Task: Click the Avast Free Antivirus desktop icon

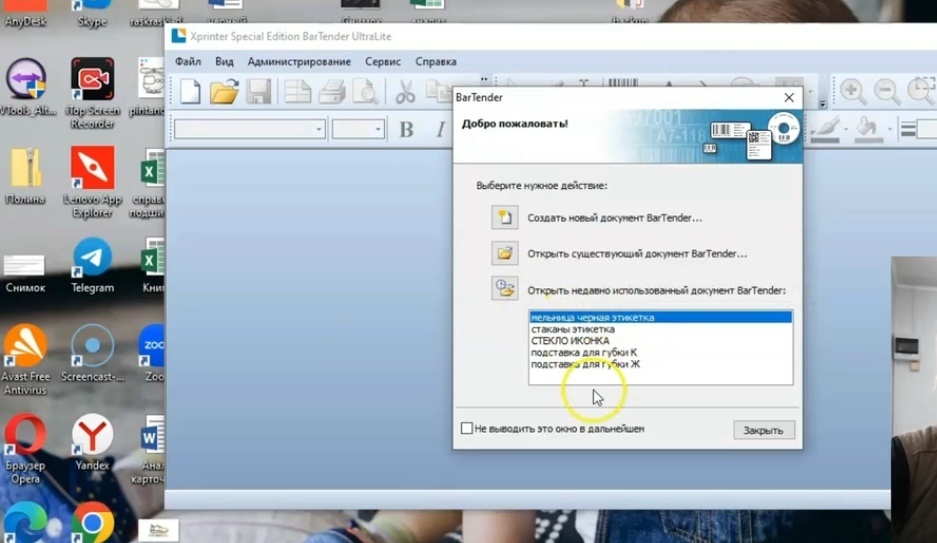Action: coord(25,360)
